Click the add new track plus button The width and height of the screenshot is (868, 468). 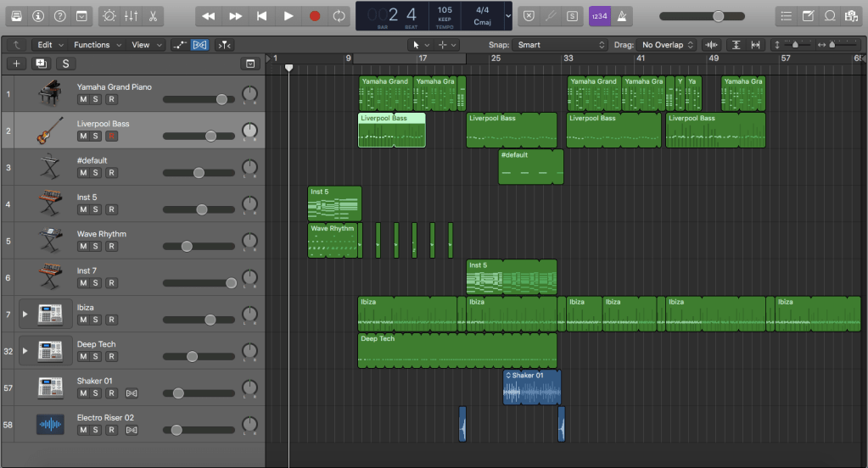(16, 64)
